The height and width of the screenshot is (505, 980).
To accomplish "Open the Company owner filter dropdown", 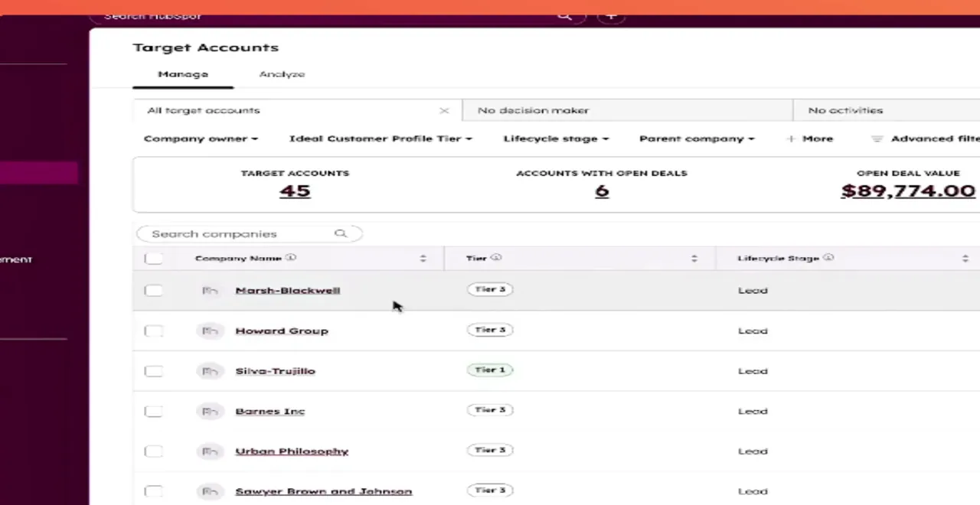I will 201,139.
